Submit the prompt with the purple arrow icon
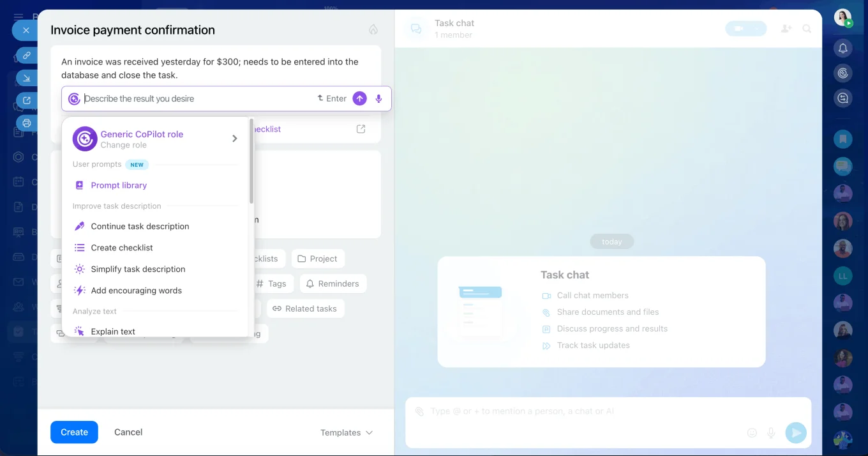 click(359, 98)
